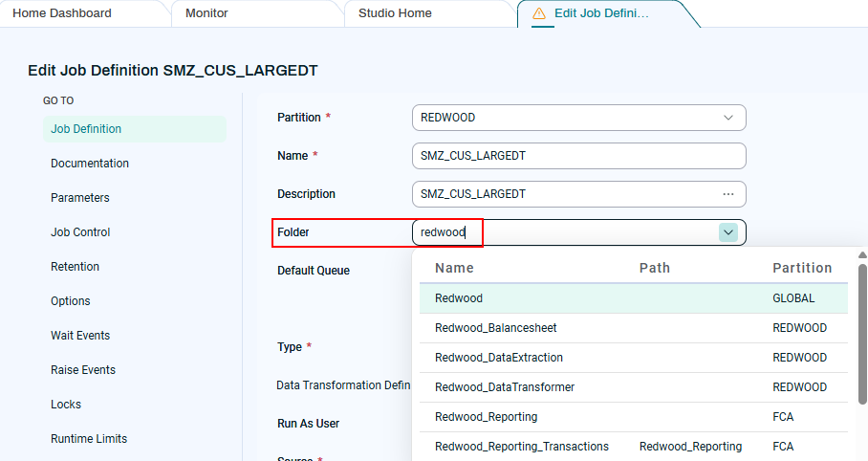Click into the Name input field
The width and height of the screenshot is (868, 461).
tap(579, 156)
